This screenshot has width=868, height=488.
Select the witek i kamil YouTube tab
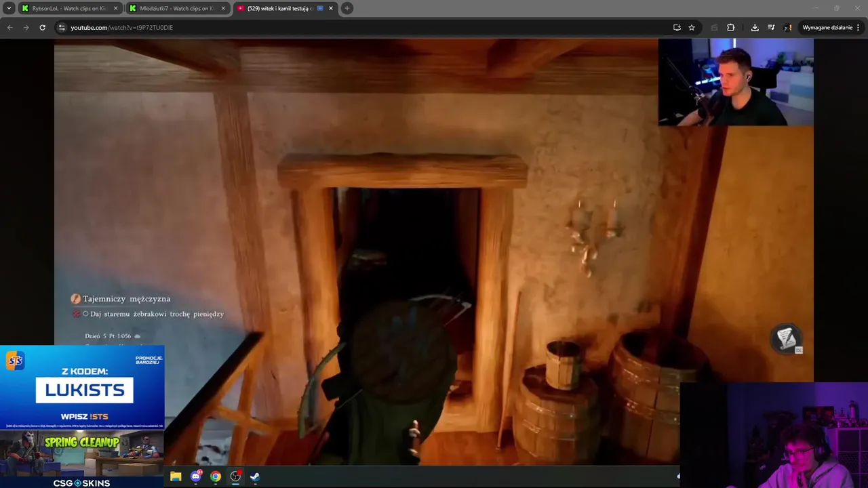(x=285, y=8)
